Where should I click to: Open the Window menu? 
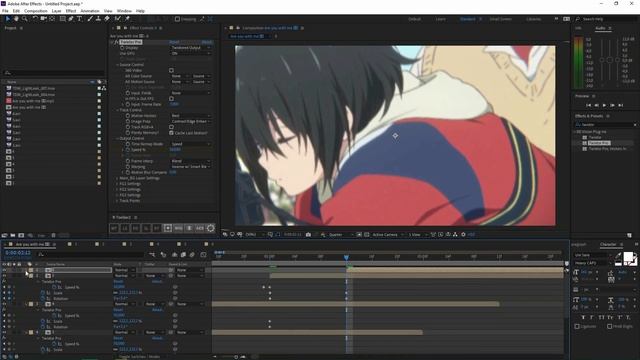pos(124,11)
